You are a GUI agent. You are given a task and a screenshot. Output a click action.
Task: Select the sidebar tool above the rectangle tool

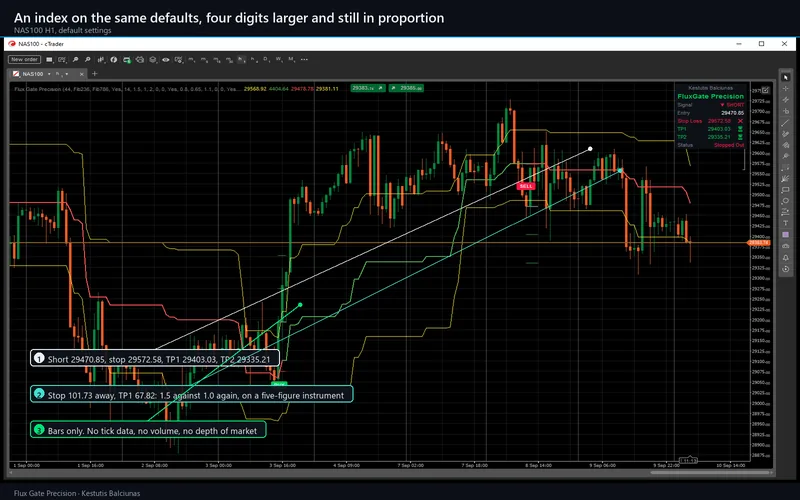click(786, 178)
